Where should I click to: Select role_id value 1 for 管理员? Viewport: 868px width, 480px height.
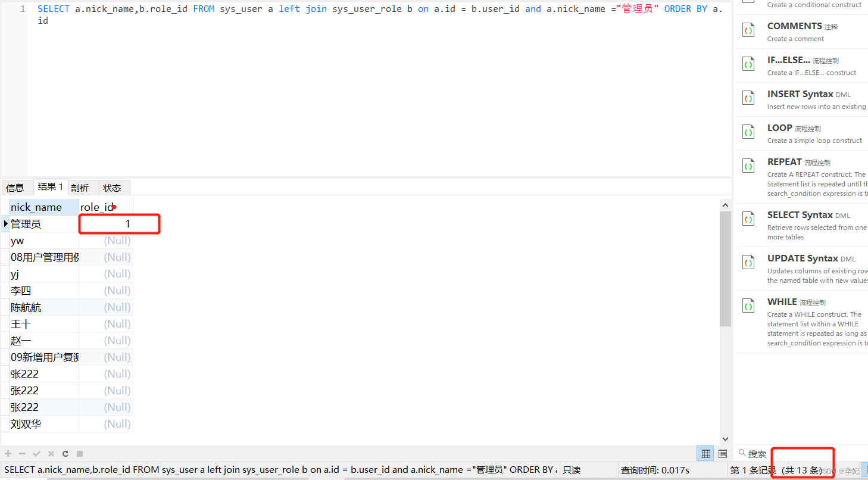tap(106, 224)
